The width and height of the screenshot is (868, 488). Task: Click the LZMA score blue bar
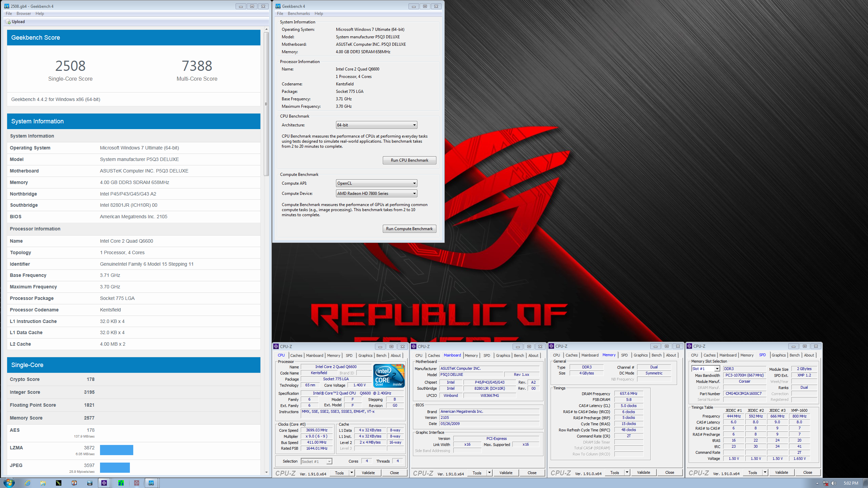pos(117,450)
